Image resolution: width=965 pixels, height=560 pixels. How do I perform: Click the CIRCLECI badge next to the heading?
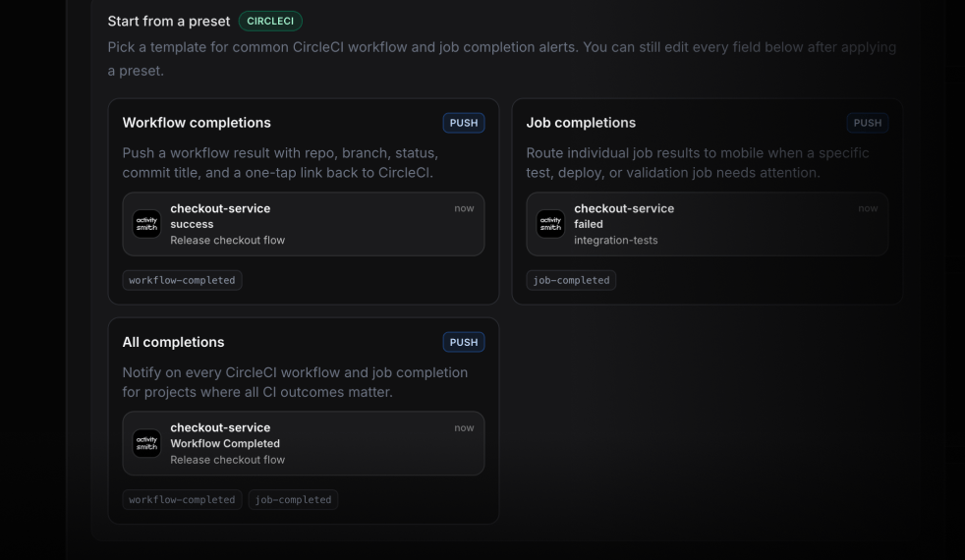[270, 21]
